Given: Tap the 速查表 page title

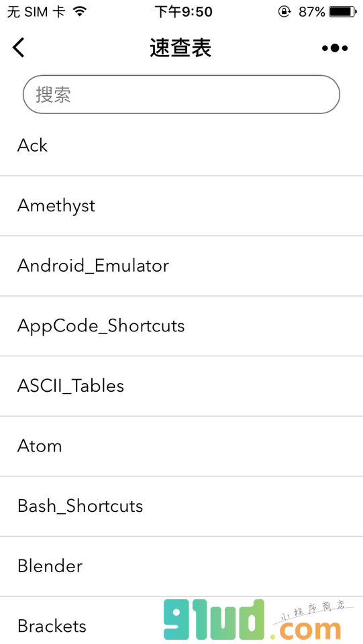Looking at the screenshot, I should pos(180,48).
